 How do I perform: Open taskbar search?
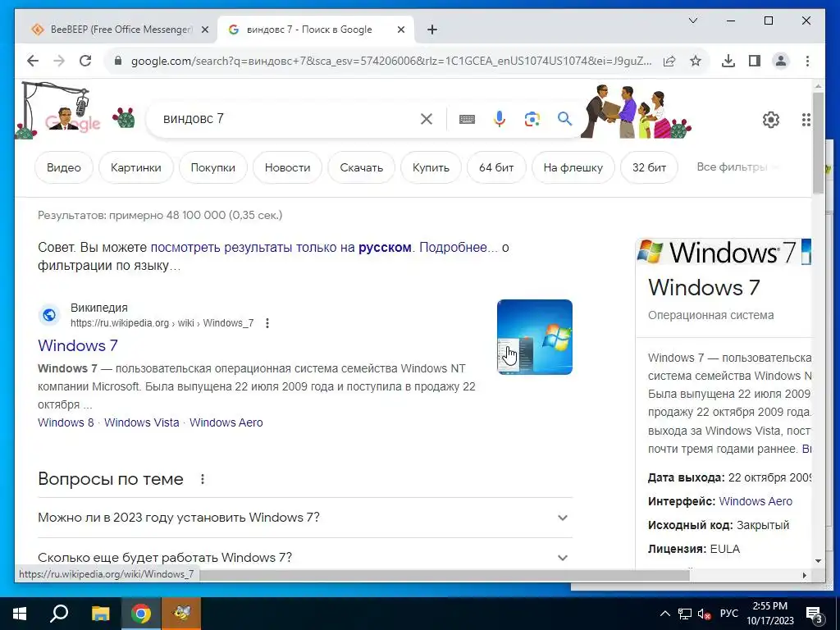59,614
